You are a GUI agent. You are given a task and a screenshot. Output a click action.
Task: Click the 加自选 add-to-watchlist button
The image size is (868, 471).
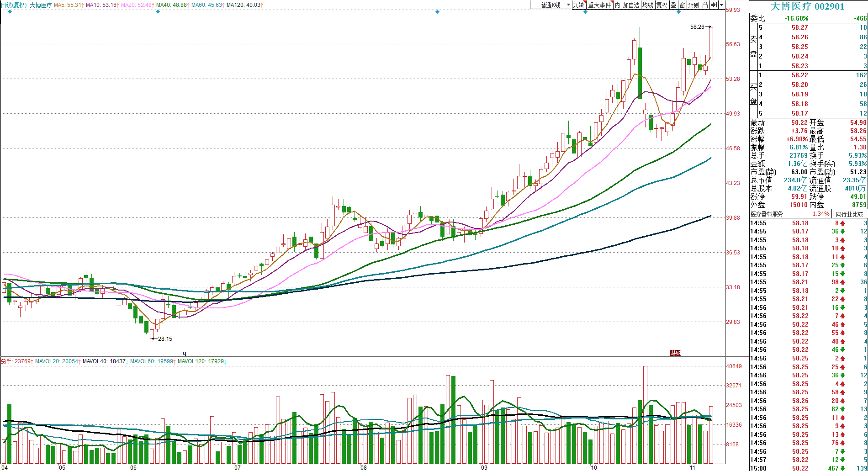[631, 5]
